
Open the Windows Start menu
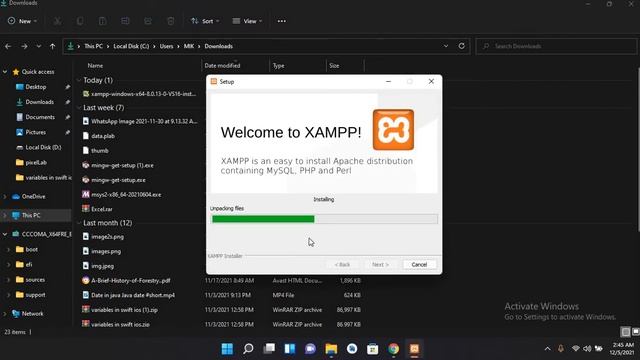(x=227, y=349)
